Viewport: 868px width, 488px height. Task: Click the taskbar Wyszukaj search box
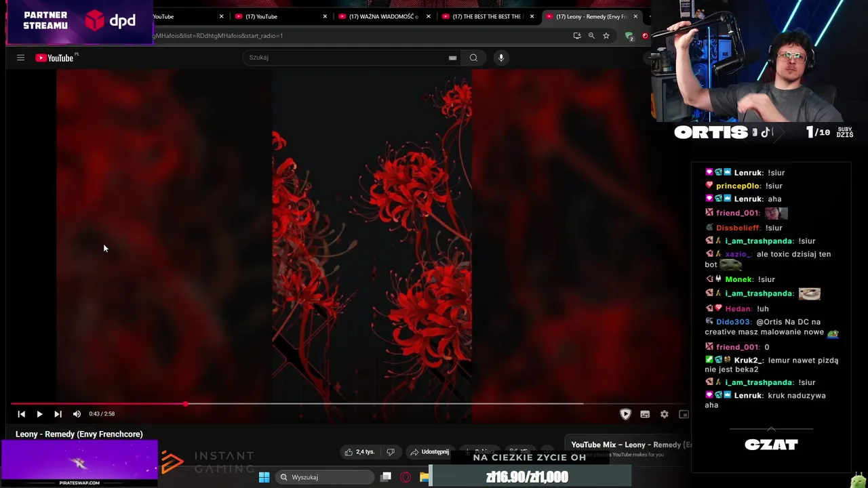pos(325,477)
